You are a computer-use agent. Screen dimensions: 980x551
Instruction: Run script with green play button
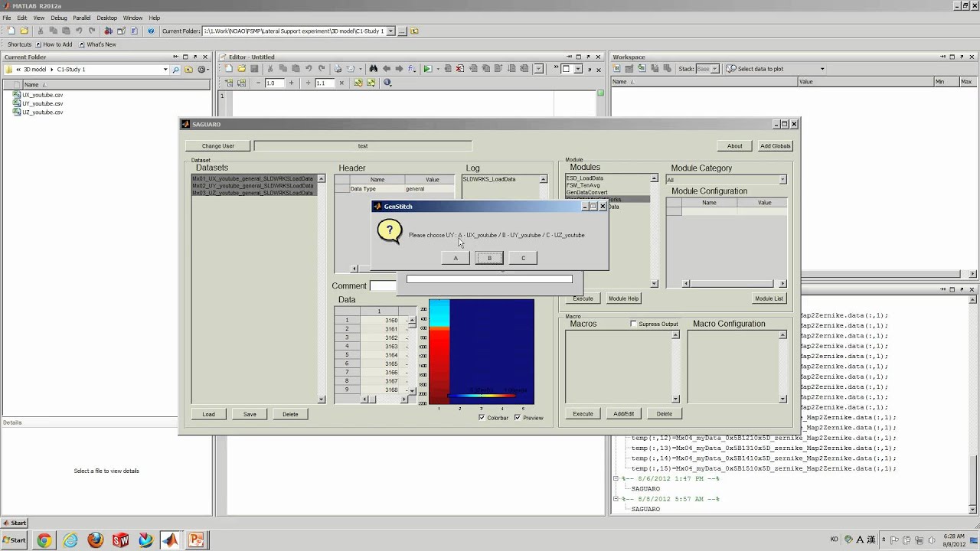(x=427, y=69)
